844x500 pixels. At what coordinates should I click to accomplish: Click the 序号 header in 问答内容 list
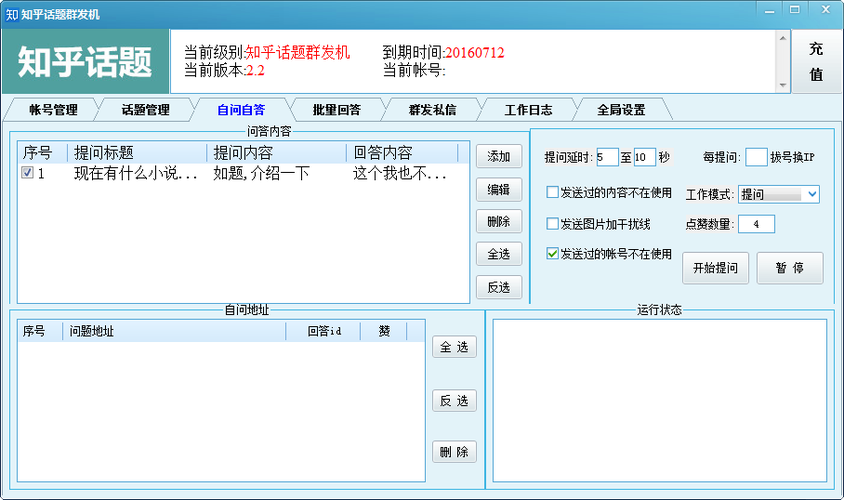pos(43,153)
